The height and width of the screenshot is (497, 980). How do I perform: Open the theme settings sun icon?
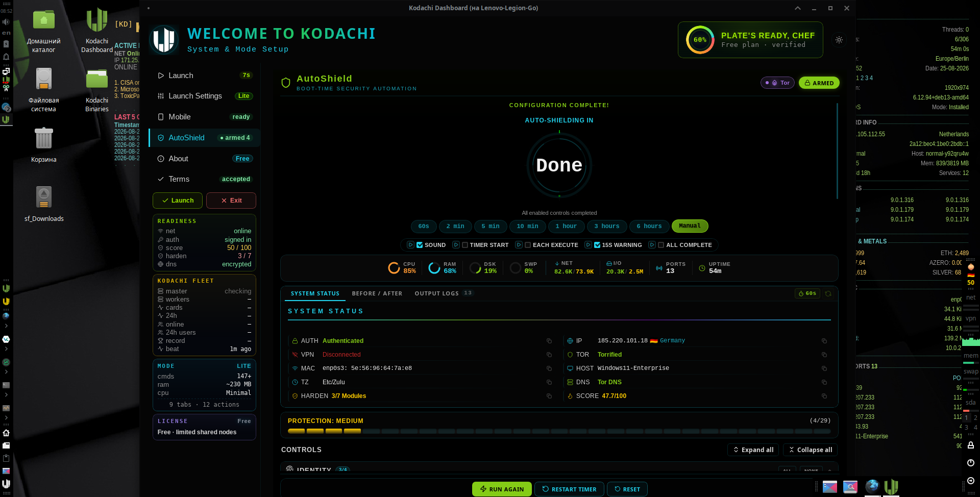[x=839, y=40]
